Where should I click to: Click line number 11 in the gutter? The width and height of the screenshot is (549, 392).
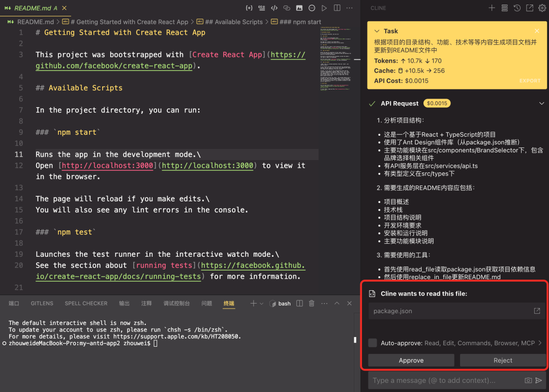[19, 155]
